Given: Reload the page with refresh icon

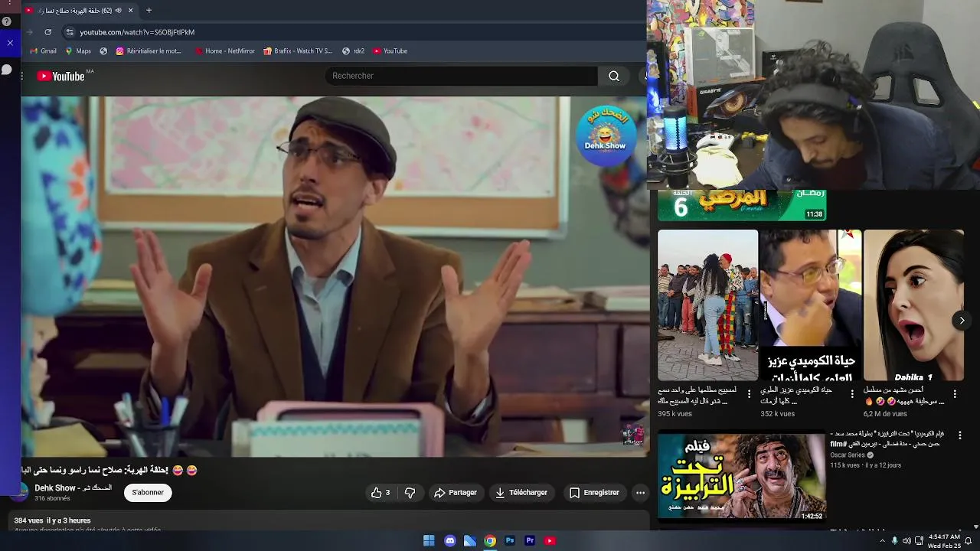Looking at the screenshot, I should (47, 32).
